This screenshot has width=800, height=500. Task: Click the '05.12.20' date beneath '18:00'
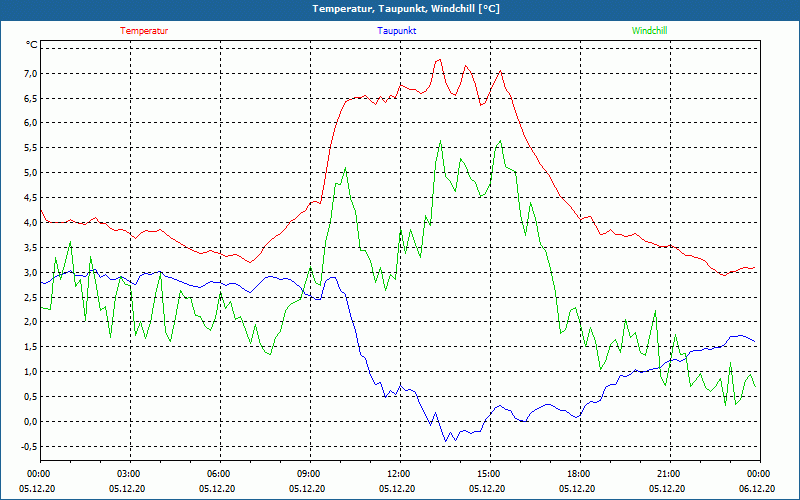577,488
